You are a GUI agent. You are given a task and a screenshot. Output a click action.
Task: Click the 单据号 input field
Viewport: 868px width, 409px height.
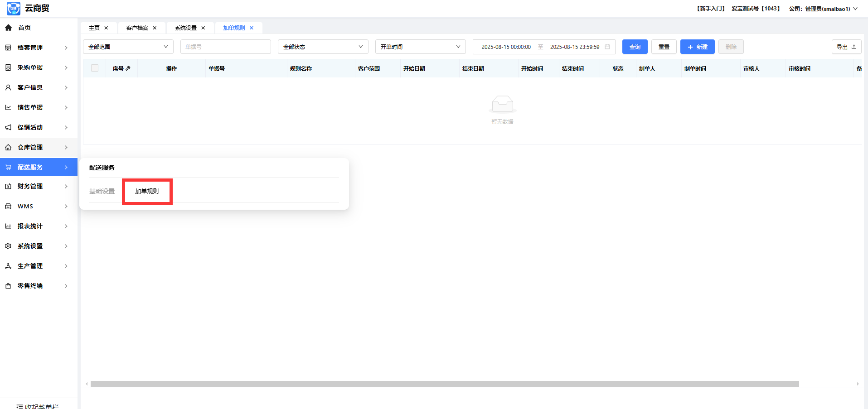point(225,47)
